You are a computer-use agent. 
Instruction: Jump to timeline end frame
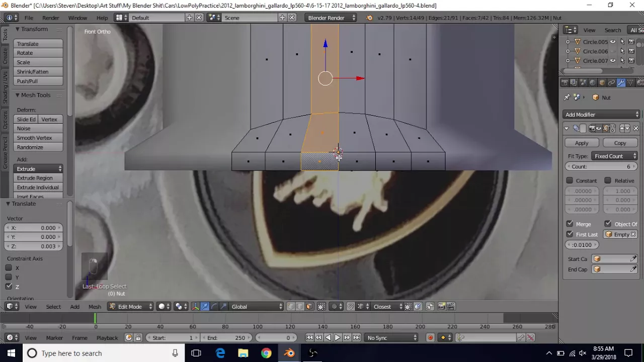point(356,338)
